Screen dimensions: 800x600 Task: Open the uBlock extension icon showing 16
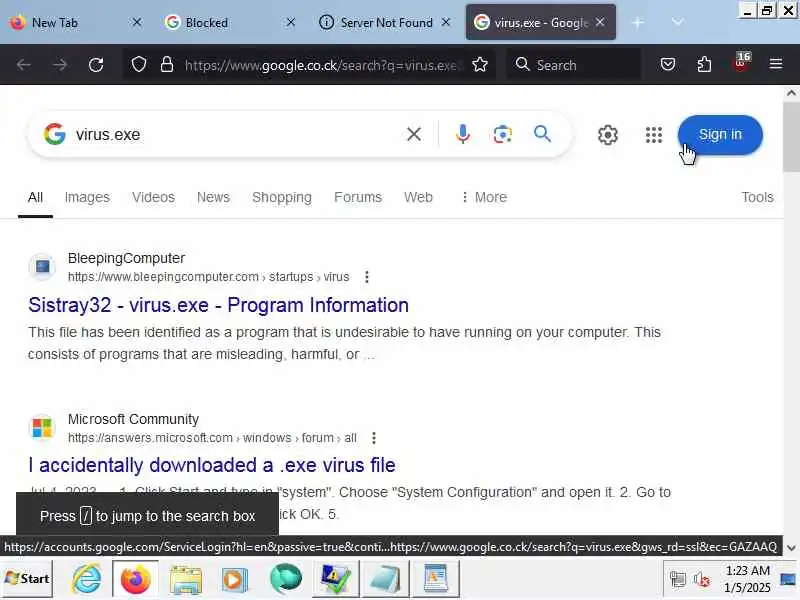741,64
